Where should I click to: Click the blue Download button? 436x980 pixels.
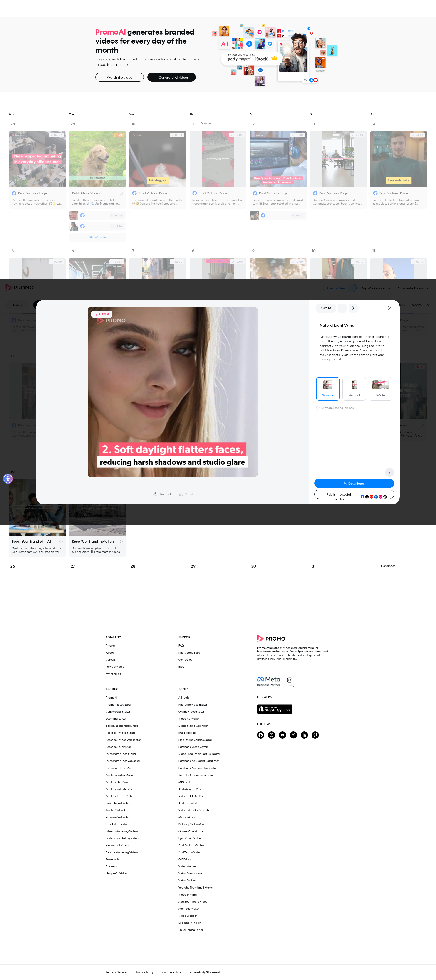coord(354,484)
